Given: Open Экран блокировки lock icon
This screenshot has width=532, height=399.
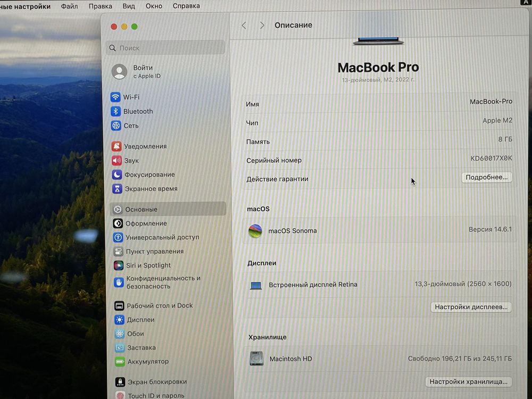Looking at the screenshot, I should [x=120, y=382].
